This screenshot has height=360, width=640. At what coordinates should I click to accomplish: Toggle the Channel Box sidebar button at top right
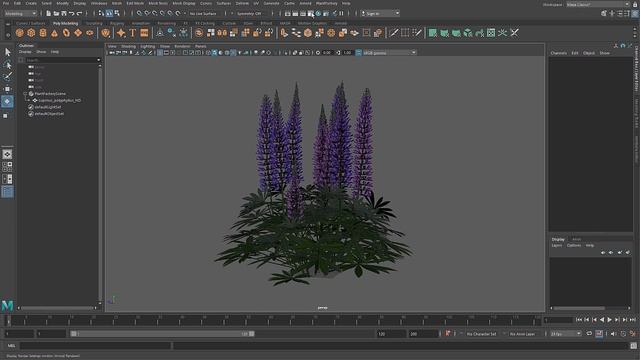[x=635, y=13]
